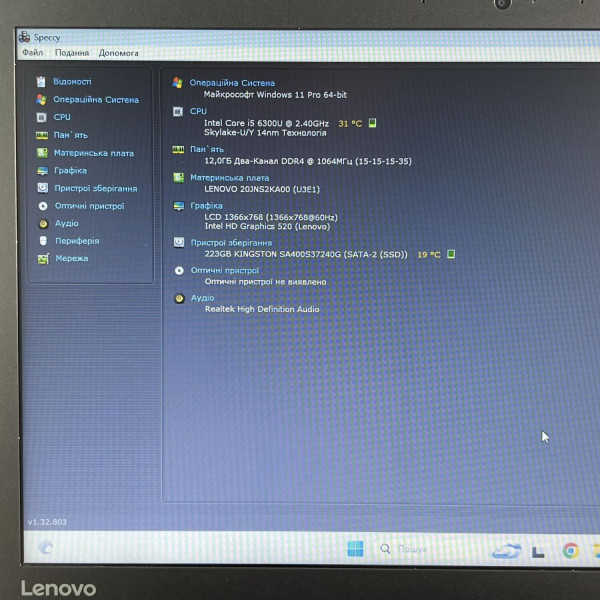Open the Материнська плата summary heading link
The image size is (600, 600).
tap(230, 178)
